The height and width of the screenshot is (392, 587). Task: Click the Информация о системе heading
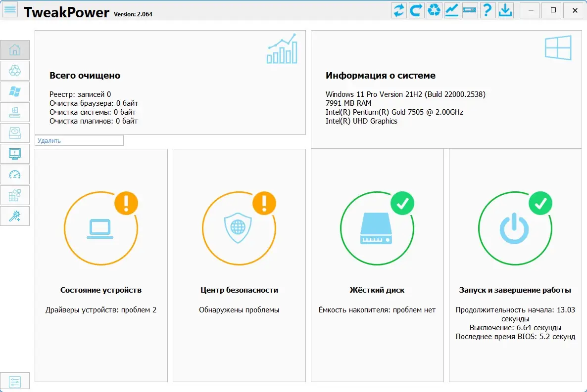[x=380, y=76]
